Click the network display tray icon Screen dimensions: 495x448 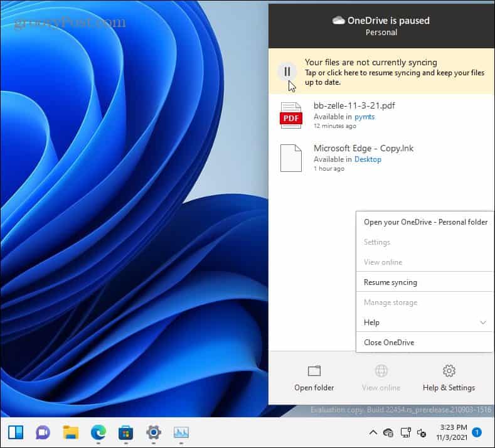click(x=405, y=432)
